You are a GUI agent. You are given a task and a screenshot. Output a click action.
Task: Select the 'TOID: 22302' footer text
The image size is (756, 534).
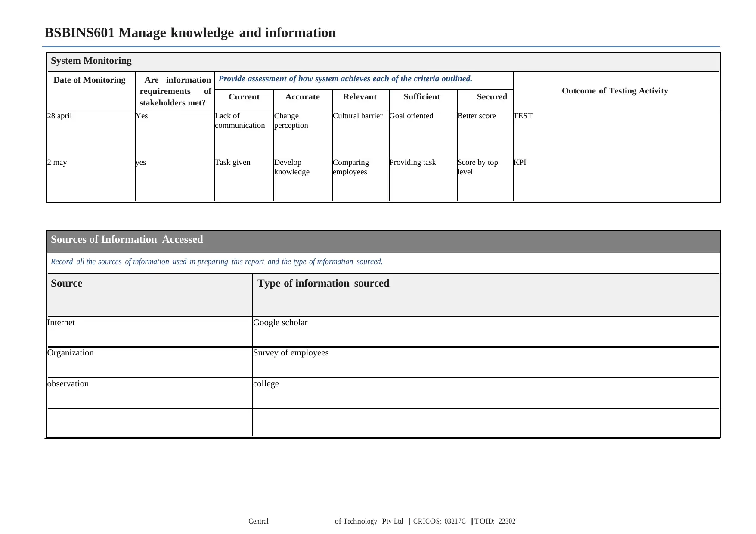coord(495,521)
